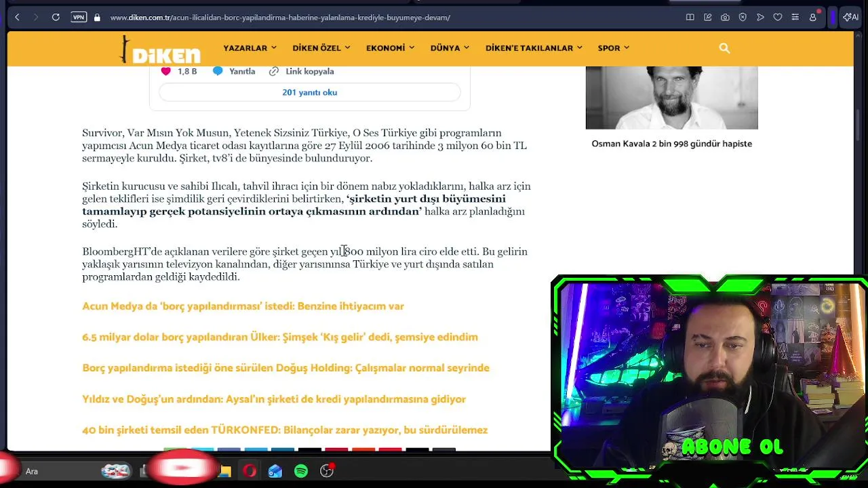Image resolution: width=868 pixels, height=488 pixels.
Task: Bookmark page with heart icon
Action: coord(778,17)
